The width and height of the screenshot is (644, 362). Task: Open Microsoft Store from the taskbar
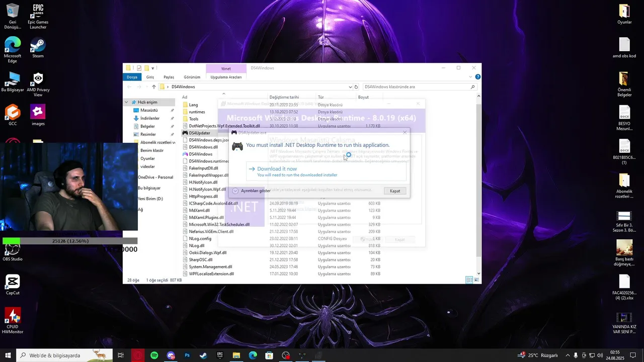click(269, 355)
